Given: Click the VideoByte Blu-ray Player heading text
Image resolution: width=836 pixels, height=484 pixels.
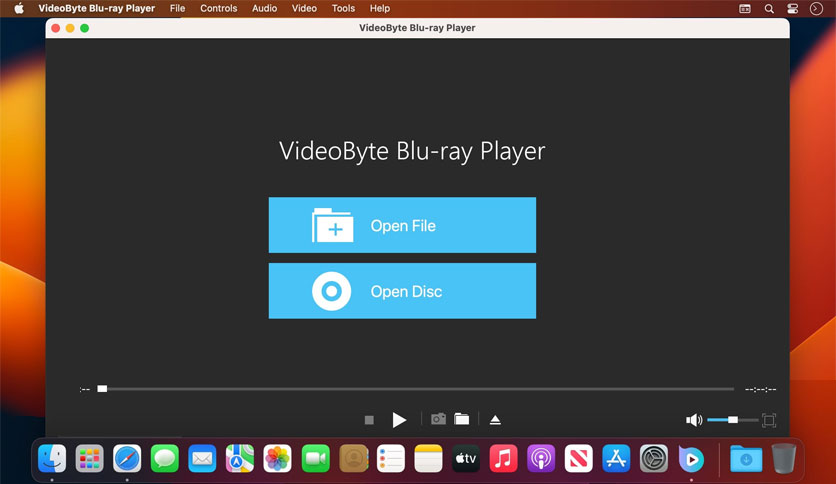Looking at the screenshot, I should tap(412, 151).
